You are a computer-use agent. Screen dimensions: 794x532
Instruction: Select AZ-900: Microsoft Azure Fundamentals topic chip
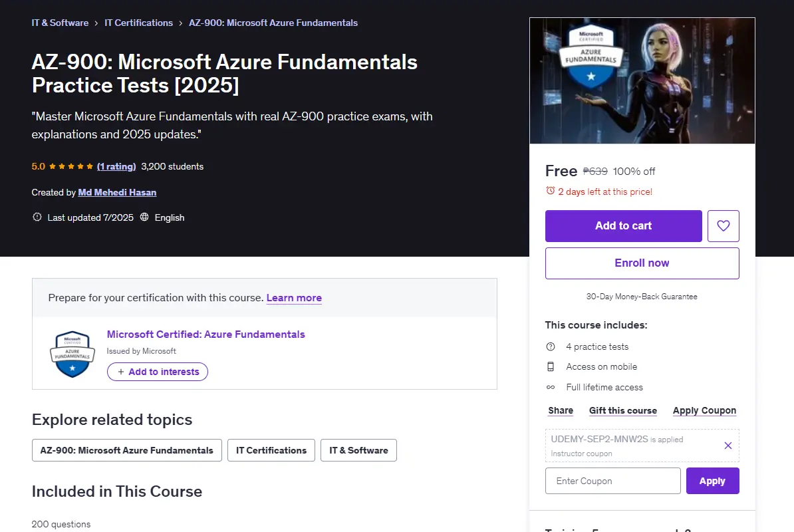126,450
